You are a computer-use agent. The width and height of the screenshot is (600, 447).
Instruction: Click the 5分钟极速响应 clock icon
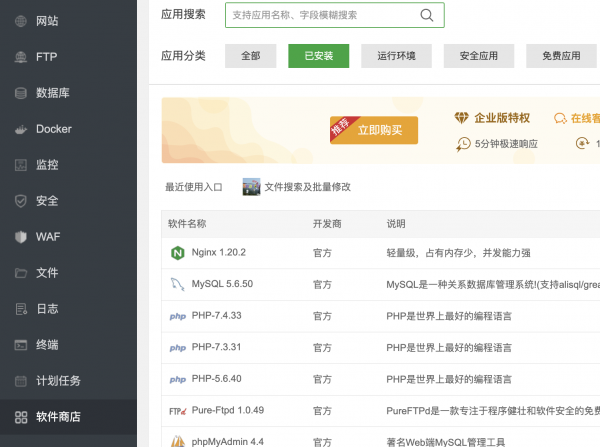click(x=463, y=144)
